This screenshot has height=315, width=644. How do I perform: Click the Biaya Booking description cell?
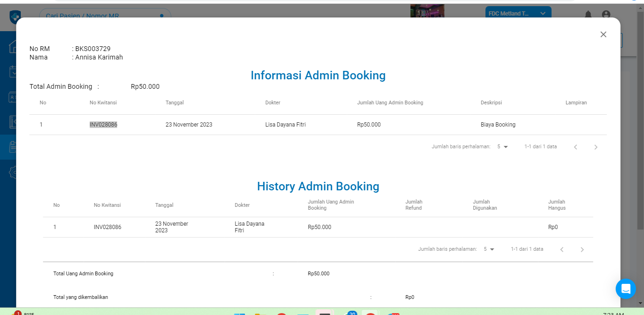pyautogui.click(x=498, y=125)
